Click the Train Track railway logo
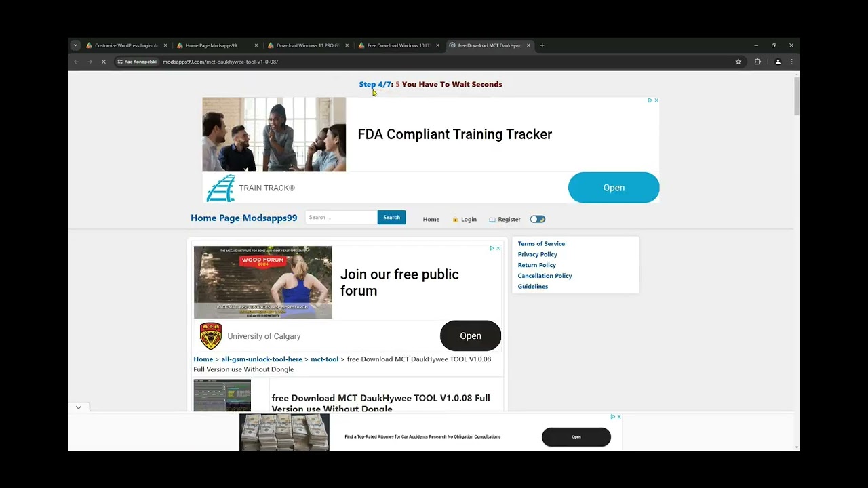The height and width of the screenshot is (488, 868). tap(220, 188)
